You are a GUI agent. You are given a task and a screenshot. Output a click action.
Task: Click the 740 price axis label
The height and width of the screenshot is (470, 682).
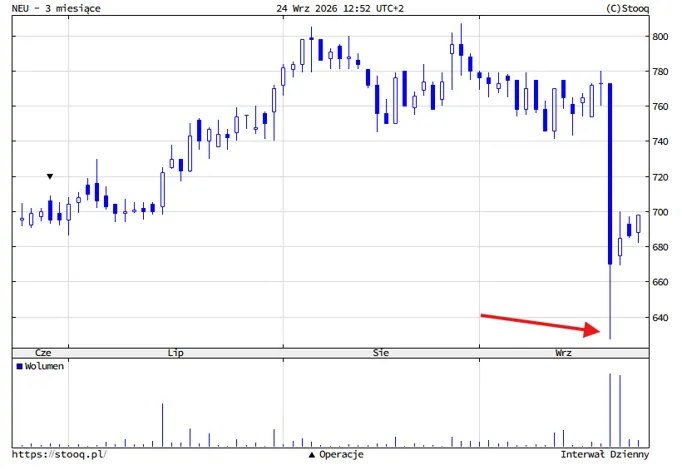pyautogui.click(x=660, y=141)
